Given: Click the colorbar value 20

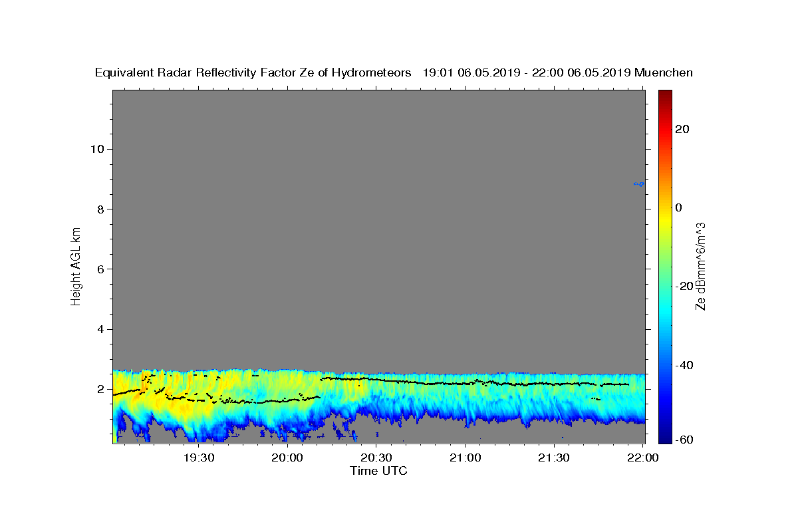Looking at the screenshot, I should 682,129.
